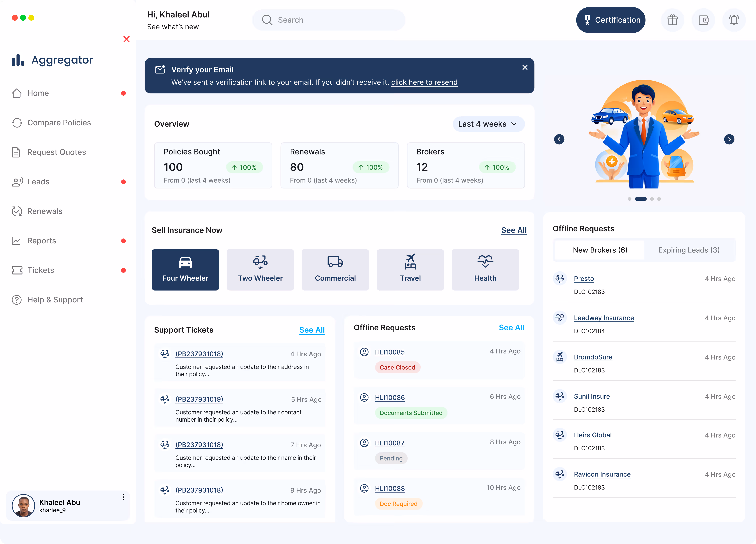This screenshot has height=544, width=756.
Task: Open the three-dot menu beside Khaleel Abu
Action: pos(123,497)
